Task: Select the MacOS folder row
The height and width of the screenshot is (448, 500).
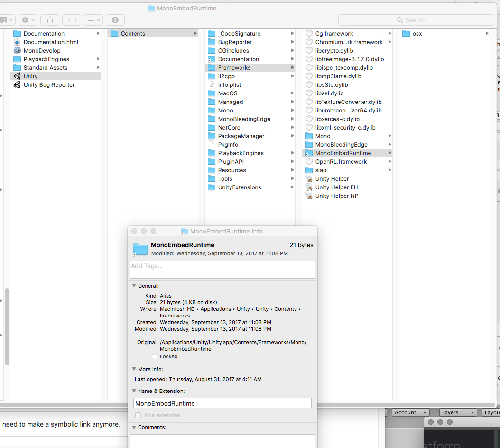Action: click(250, 93)
